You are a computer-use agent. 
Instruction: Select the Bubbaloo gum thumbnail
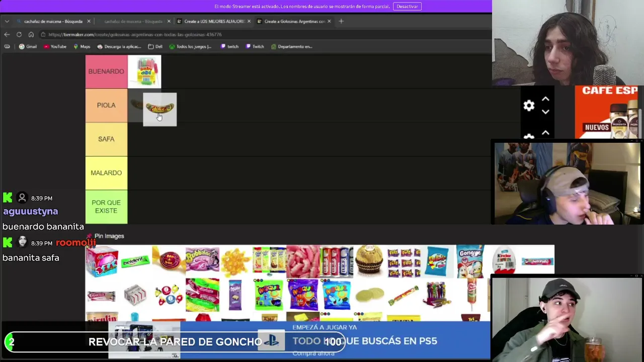coord(202,261)
